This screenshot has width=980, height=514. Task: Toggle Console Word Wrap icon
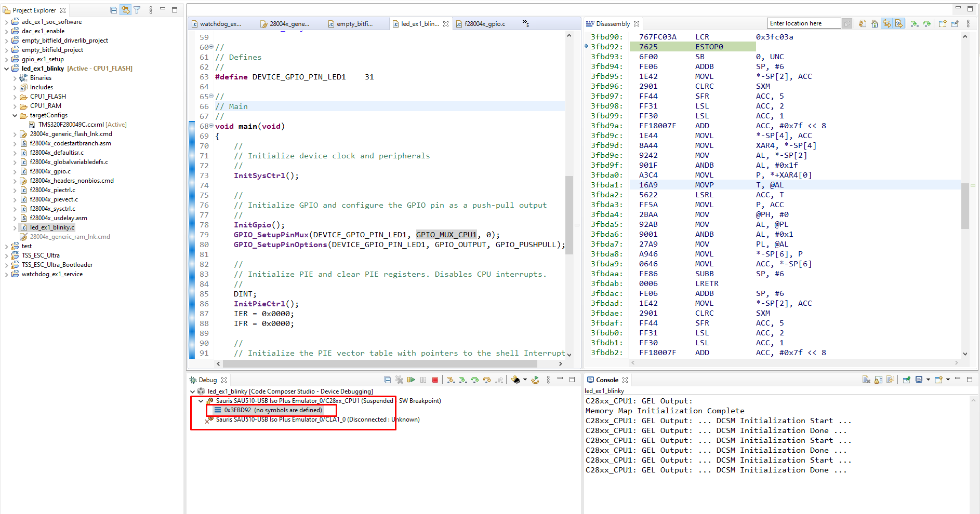click(x=890, y=380)
